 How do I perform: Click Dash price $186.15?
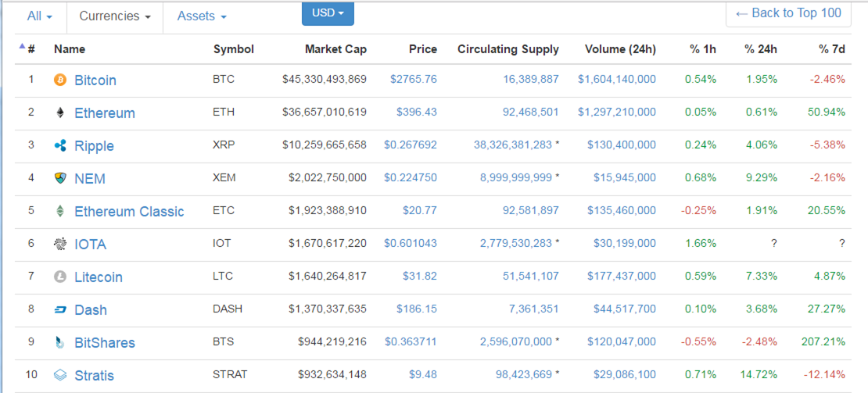pos(416,309)
